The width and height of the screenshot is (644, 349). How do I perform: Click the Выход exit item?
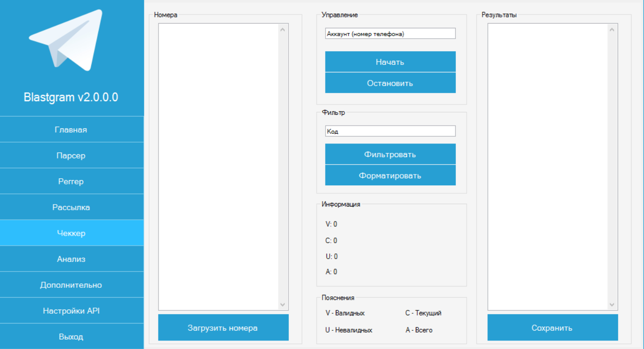[71, 337]
